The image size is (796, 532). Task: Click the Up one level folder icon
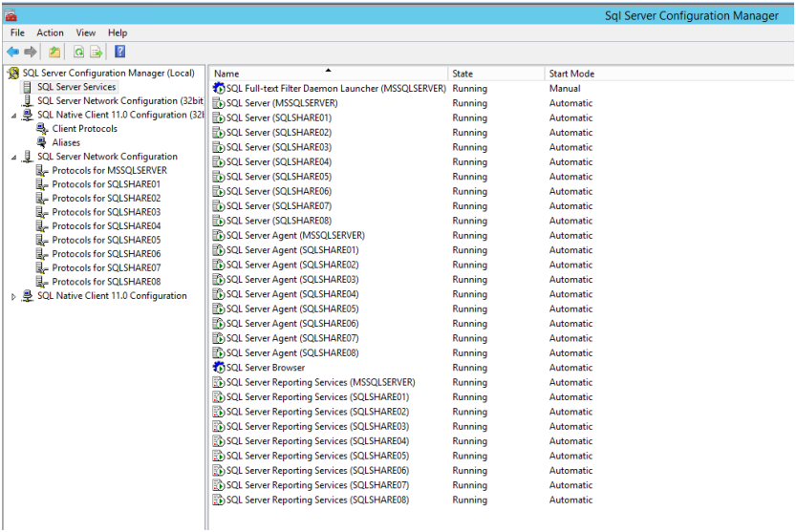click(54, 52)
